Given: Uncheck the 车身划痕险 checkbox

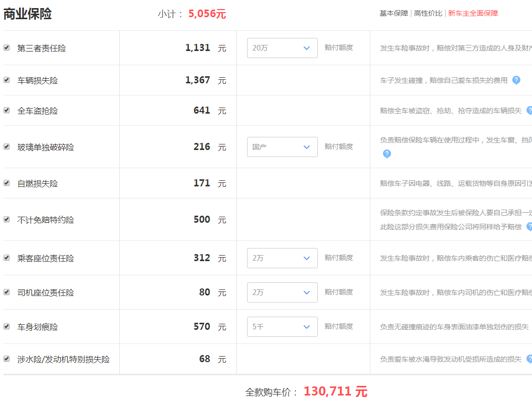Looking at the screenshot, I should point(7,326).
